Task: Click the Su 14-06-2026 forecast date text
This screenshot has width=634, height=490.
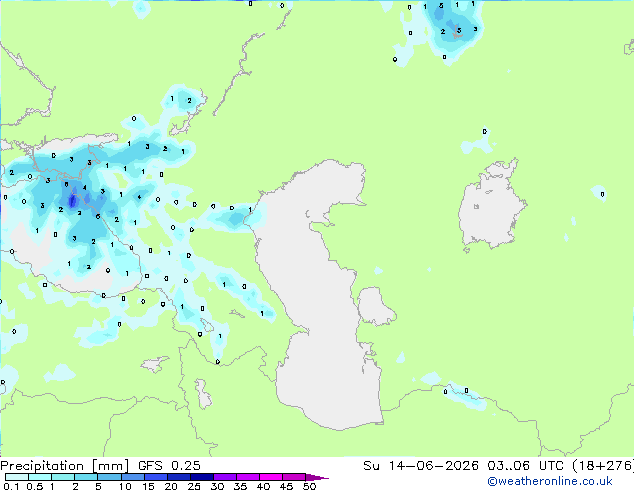Action: pyautogui.click(x=421, y=466)
